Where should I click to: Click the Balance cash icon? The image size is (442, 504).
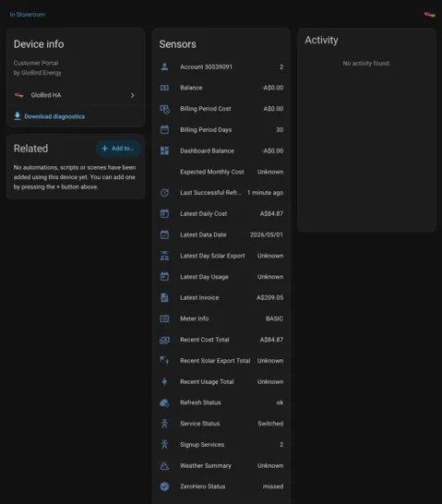coord(164,88)
